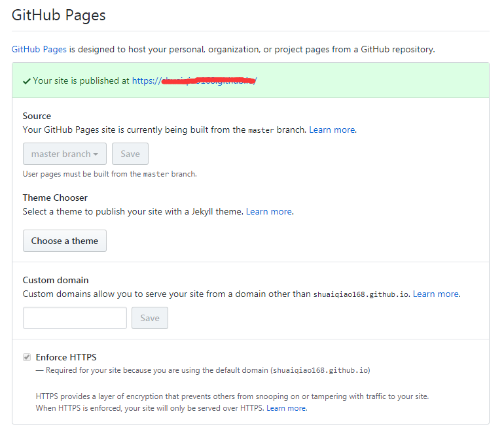
Task: Click the GitHub Pages page heading
Action: click(58, 16)
